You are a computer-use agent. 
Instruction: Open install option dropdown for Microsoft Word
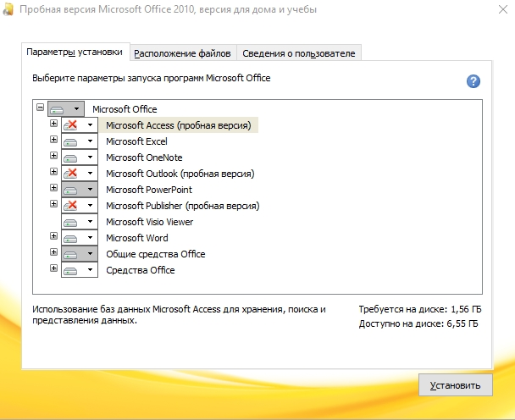pos(80,237)
